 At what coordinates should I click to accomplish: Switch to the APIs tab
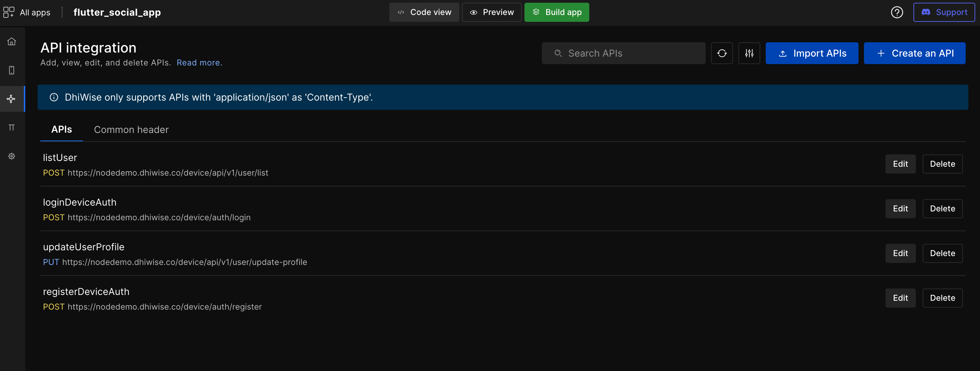point(62,130)
